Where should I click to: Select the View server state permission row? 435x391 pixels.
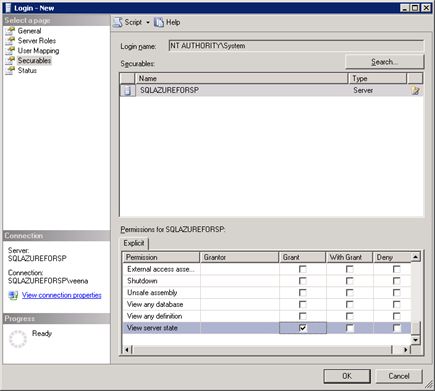coord(267,328)
